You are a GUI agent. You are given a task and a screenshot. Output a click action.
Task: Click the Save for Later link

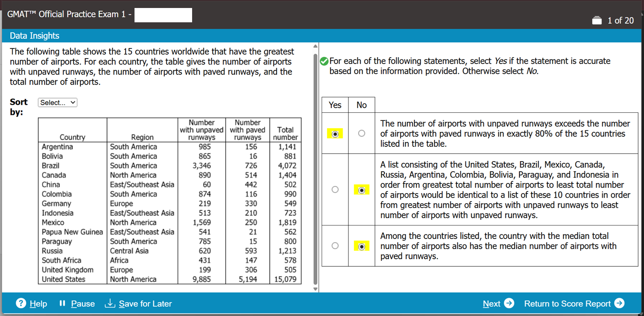[x=145, y=304]
